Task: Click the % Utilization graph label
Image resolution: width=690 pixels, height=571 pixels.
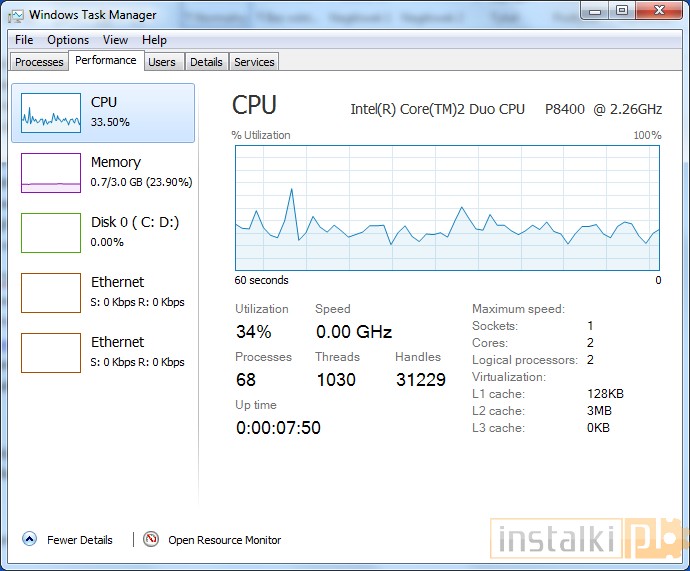Action: 261,135
